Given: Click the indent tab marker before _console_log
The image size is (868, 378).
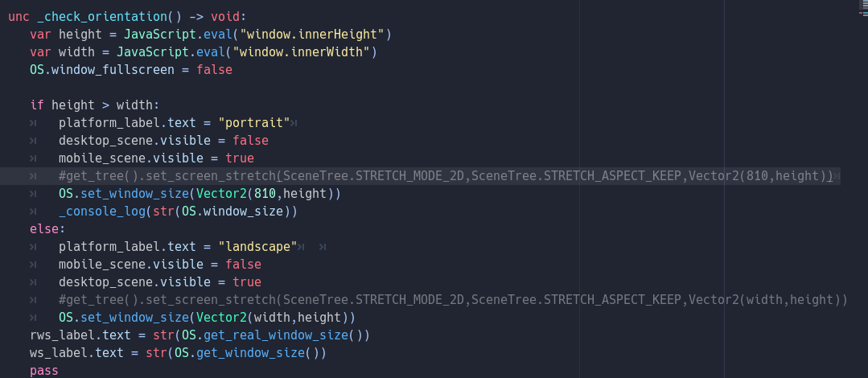Looking at the screenshot, I should click(34, 212).
